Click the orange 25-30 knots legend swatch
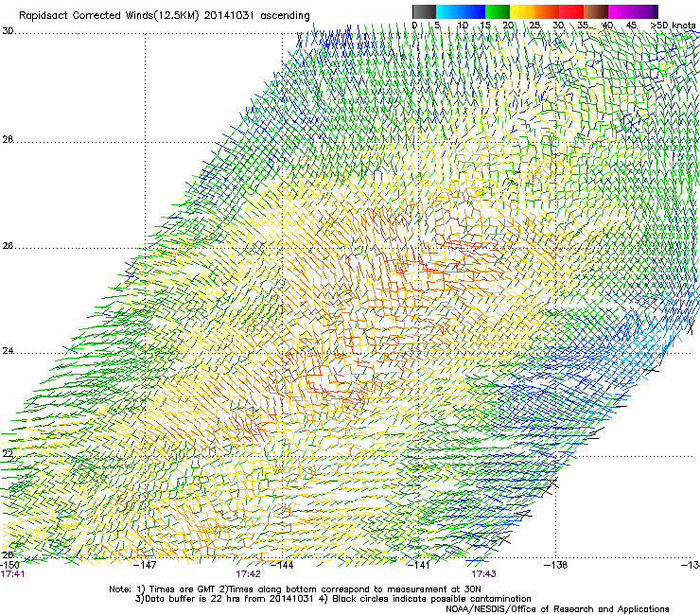Image resolution: width=700 pixels, height=615 pixels. pyautogui.click(x=547, y=11)
